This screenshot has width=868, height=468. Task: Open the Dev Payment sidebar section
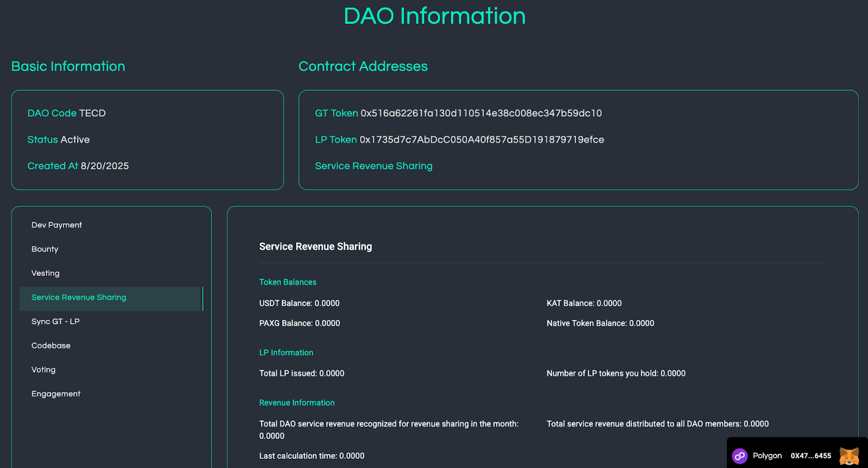56,225
